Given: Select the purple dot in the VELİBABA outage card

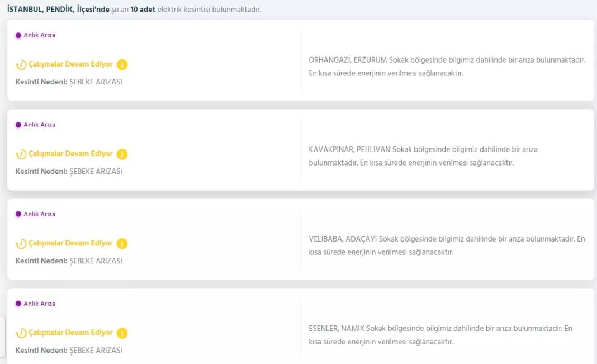Looking at the screenshot, I should (17, 214).
